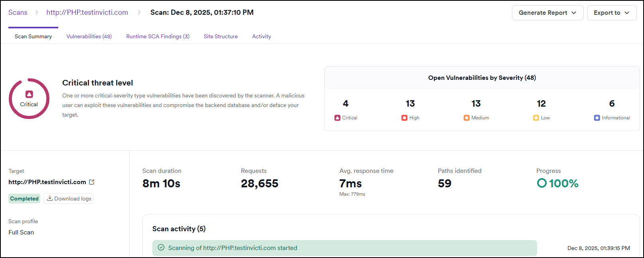Click the 13 Medium vulnerabilities count
The width and height of the screenshot is (644, 258).
pyautogui.click(x=476, y=103)
